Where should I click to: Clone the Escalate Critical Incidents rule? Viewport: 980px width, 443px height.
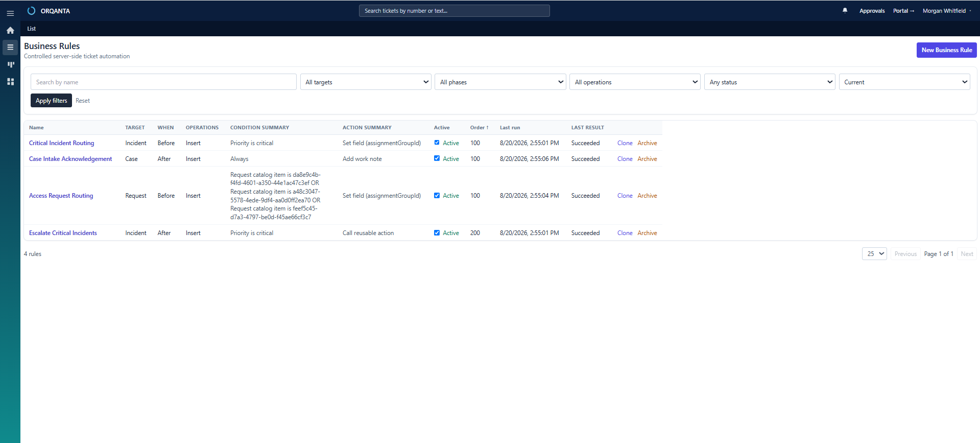point(625,233)
